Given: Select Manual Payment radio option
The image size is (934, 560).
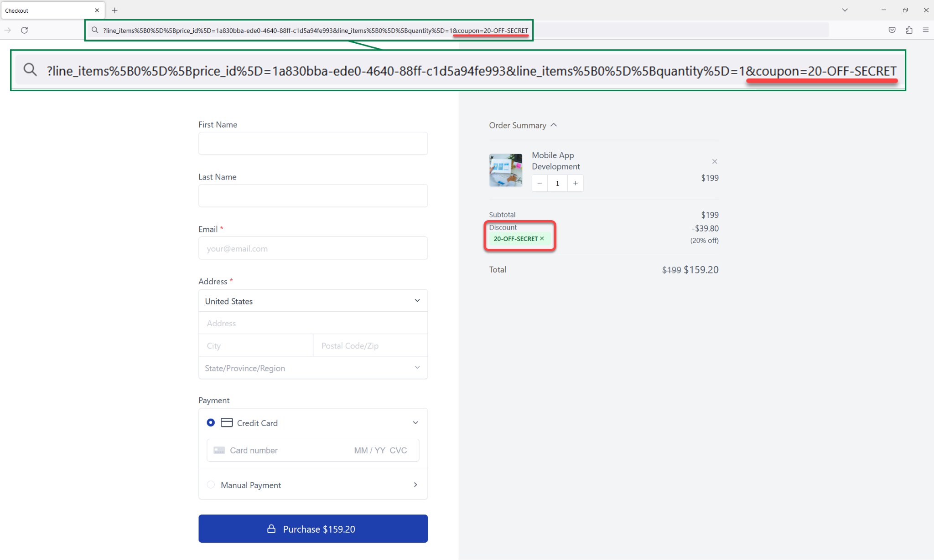Looking at the screenshot, I should pos(211,485).
